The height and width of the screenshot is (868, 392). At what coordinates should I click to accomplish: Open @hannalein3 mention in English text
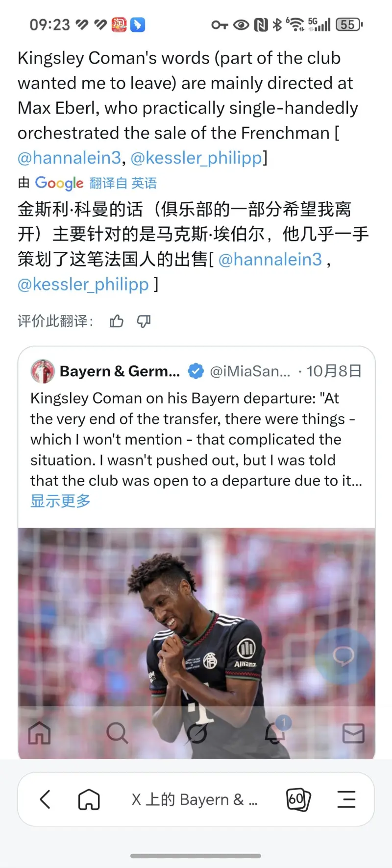69,158
